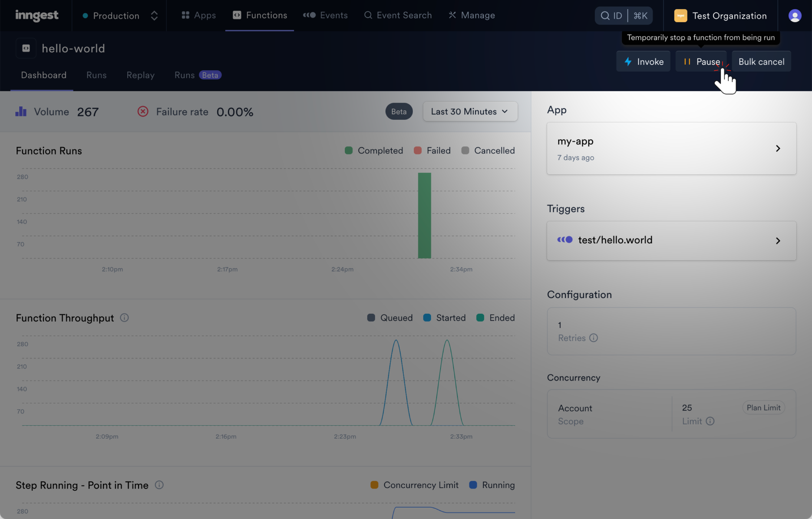Open the Apps navigation item
The height and width of the screenshot is (519, 812).
(x=198, y=15)
